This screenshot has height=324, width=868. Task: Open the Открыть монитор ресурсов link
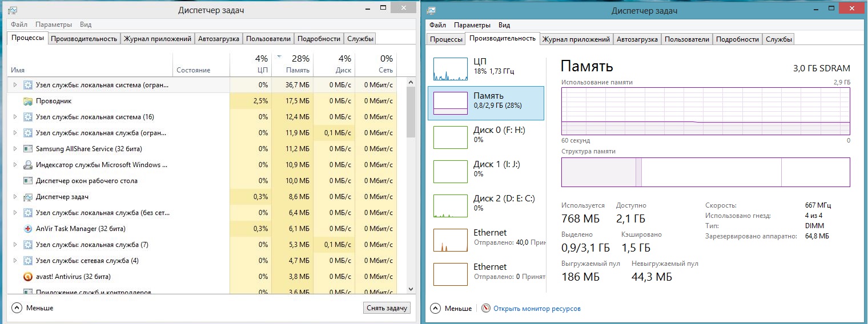click(x=537, y=309)
